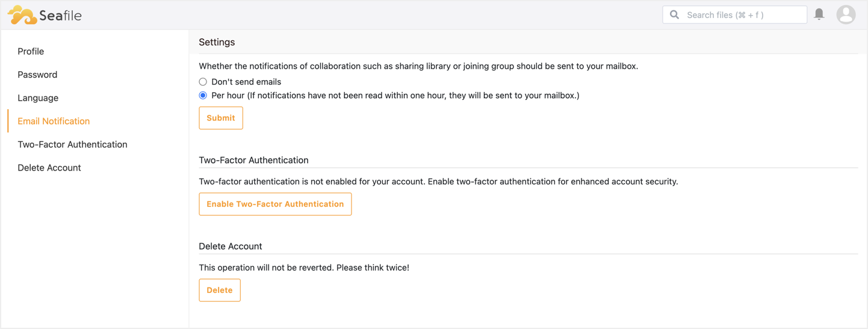Open the user avatar menu
Image resolution: width=868 pixels, height=329 pixels.
pos(846,14)
